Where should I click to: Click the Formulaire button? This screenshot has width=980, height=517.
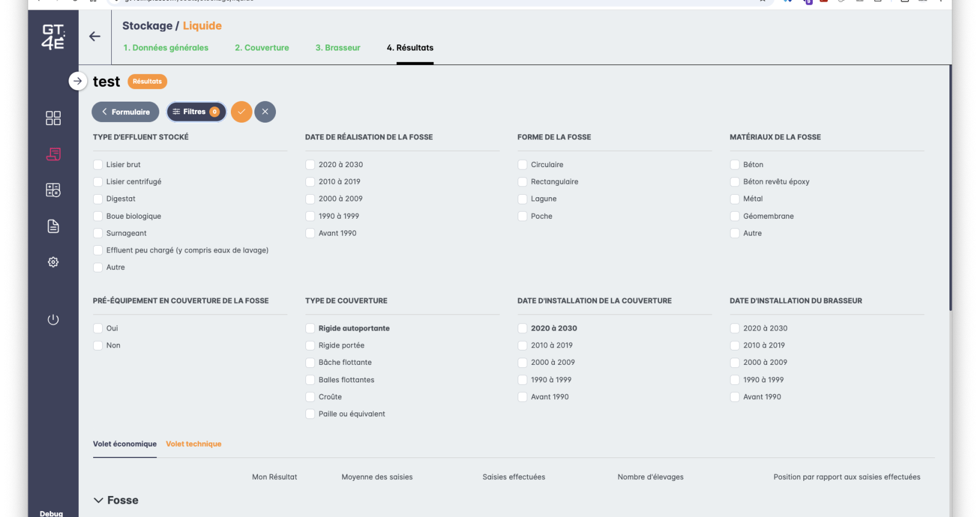pyautogui.click(x=125, y=112)
